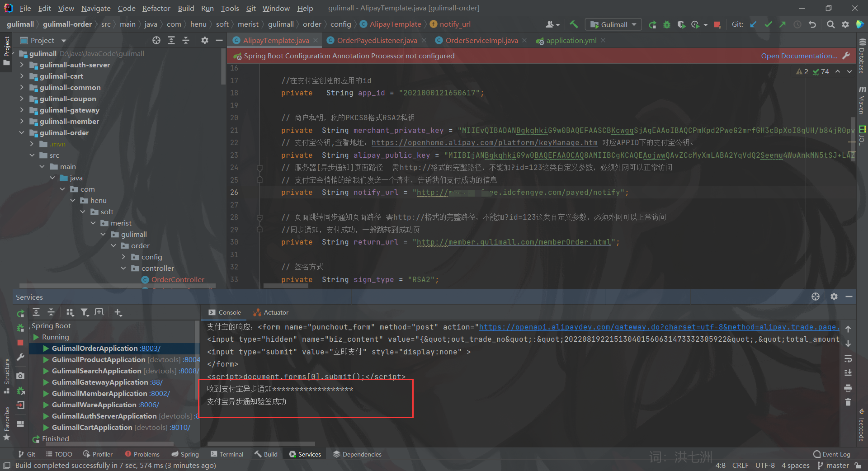Click the alipaydev gateway link in console
Image resolution: width=868 pixels, height=471 pixels.
[659, 327]
